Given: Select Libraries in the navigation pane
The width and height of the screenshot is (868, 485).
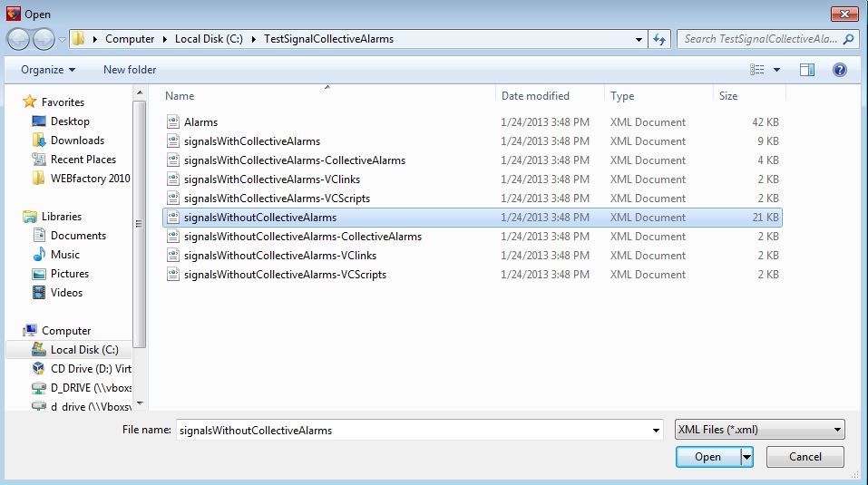Looking at the screenshot, I should (x=52, y=217).
